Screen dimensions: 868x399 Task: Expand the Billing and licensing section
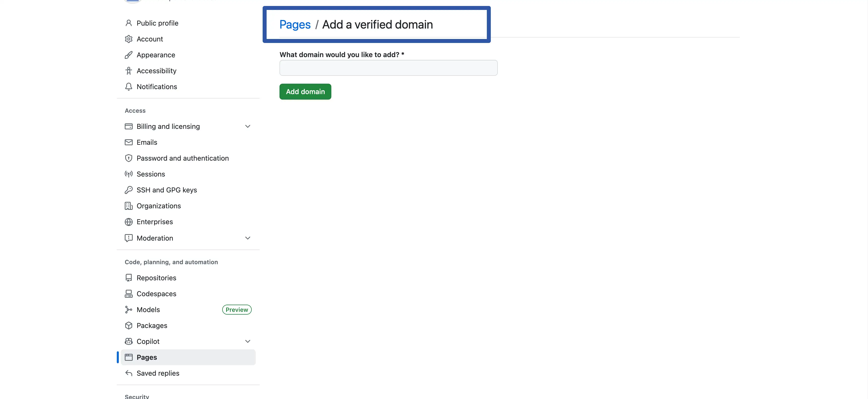(x=248, y=126)
